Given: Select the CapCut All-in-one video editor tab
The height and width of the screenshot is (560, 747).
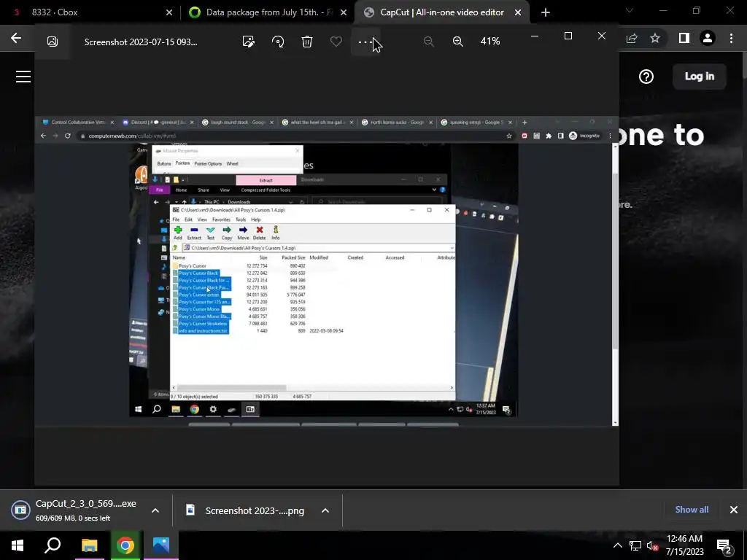Looking at the screenshot, I should pyautogui.click(x=441, y=12).
